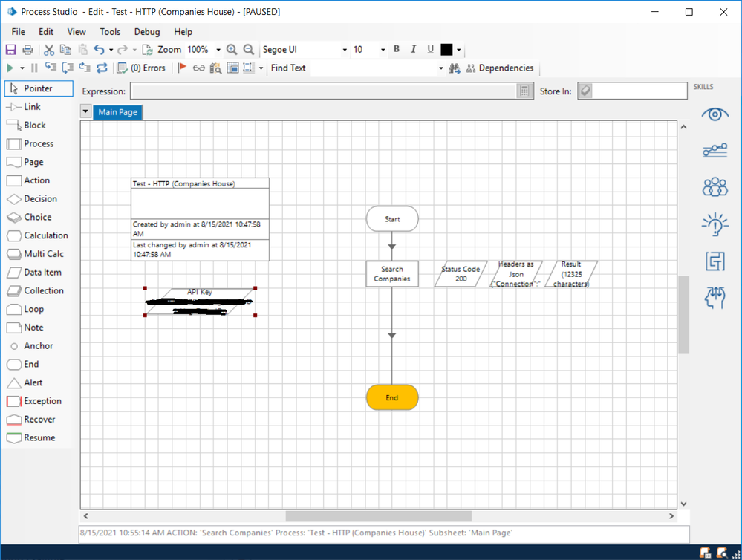Click the red breakpoint flag icon
This screenshot has height=560, width=742.
(x=182, y=68)
